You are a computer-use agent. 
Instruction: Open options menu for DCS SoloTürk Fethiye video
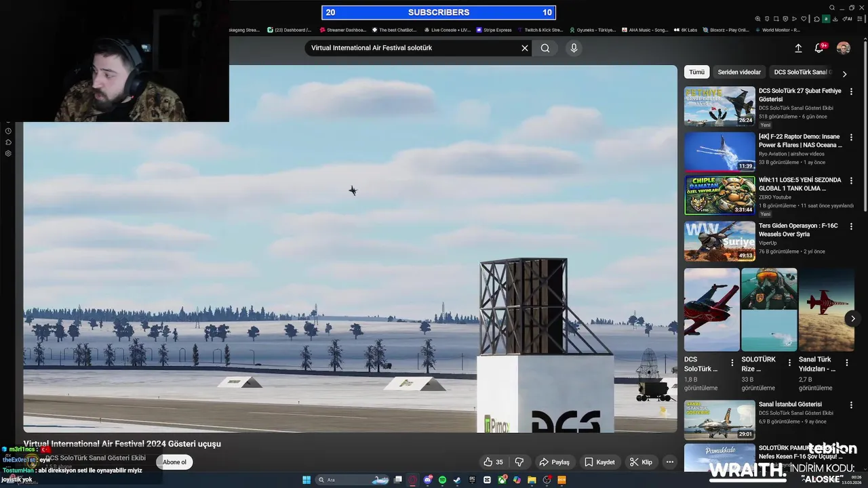851,91
